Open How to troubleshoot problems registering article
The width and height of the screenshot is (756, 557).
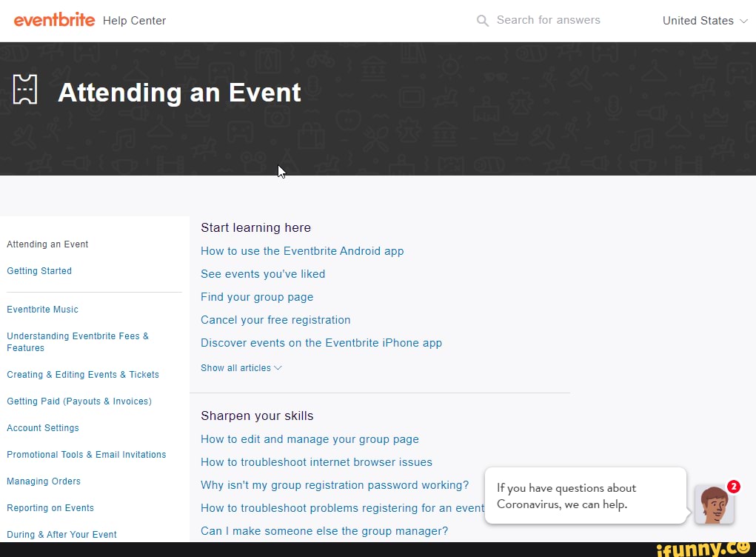click(x=342, y=508)
